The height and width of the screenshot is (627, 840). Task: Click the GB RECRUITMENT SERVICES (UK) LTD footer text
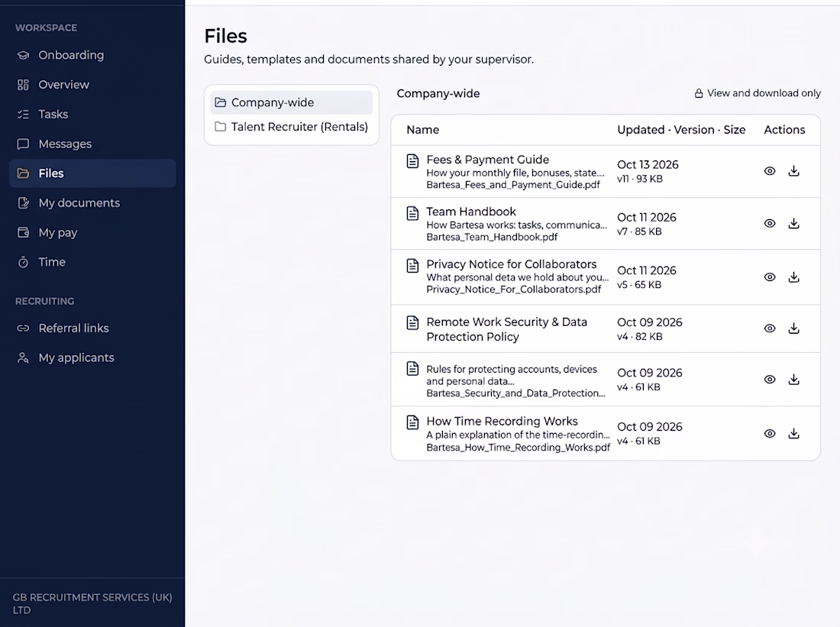[x=92, y=603]
